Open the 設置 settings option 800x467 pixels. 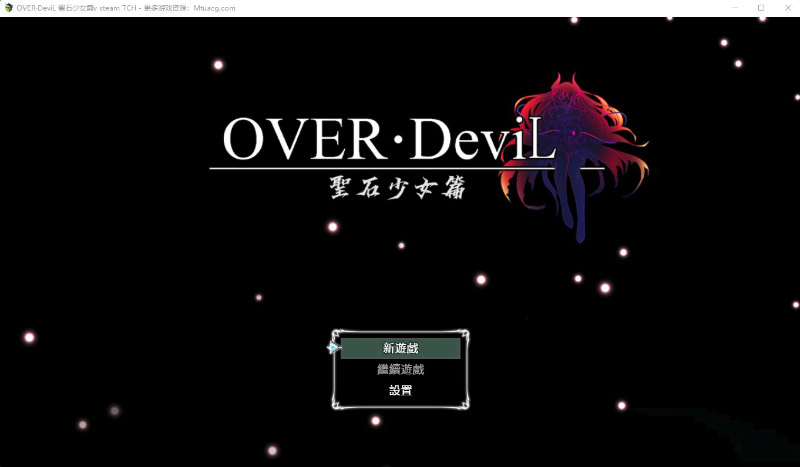coord(401,390)
